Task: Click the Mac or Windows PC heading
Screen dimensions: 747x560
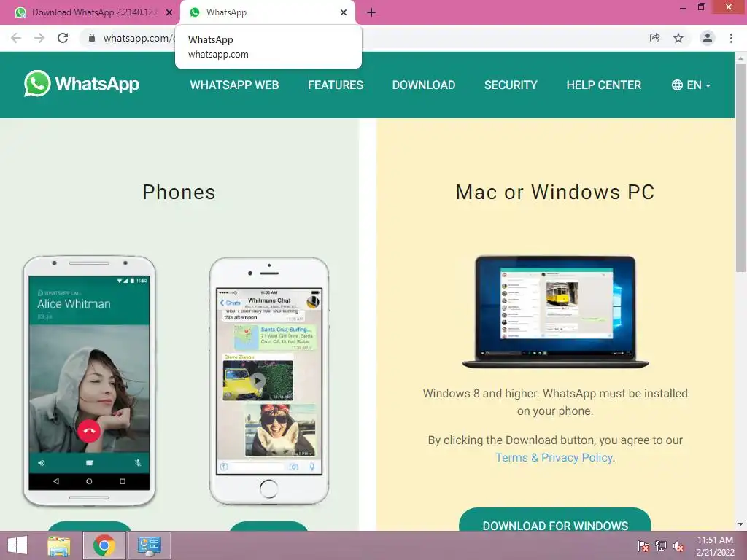Action: click(555, 192)
